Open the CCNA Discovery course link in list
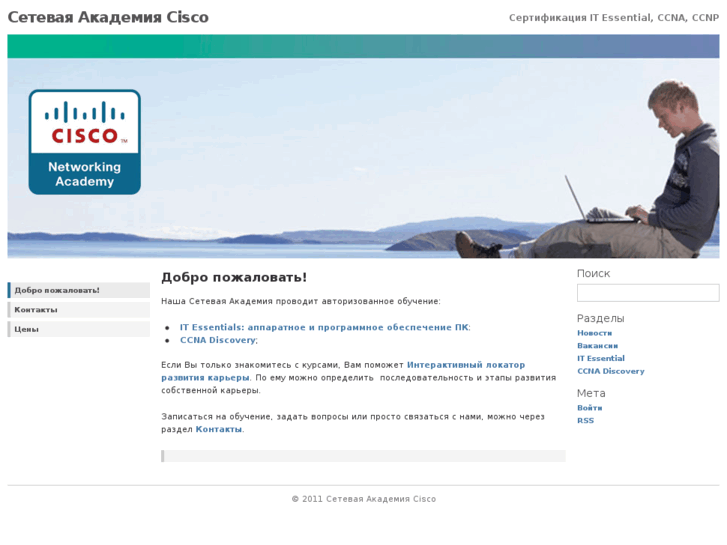The height and width of the screenshot is (545, 727). click(217, 340)
